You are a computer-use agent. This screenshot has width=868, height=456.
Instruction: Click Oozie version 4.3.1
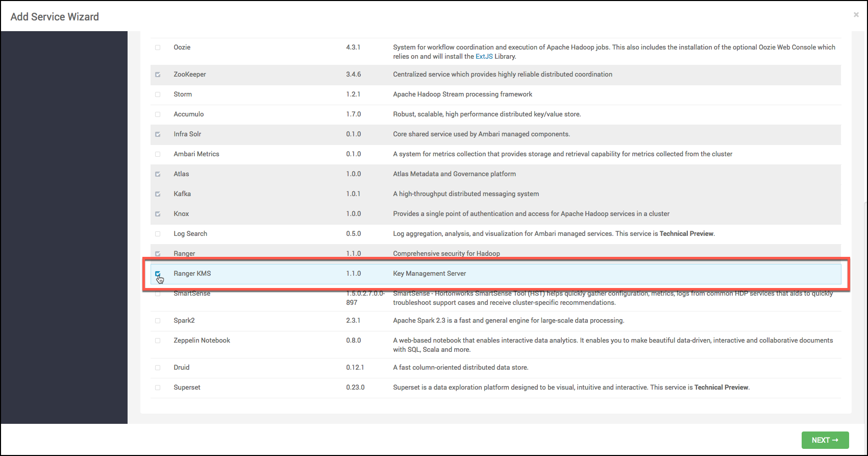(353, 47)
